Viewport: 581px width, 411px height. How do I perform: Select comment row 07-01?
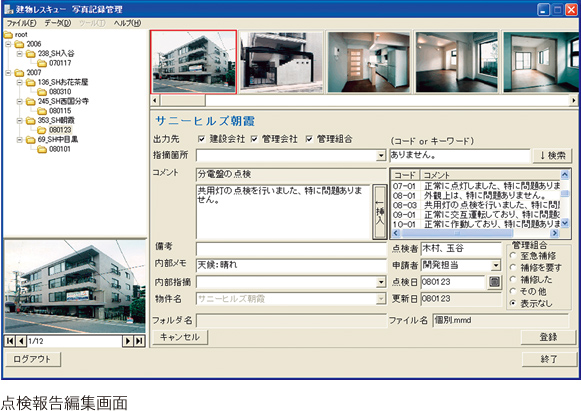pos(476,186)
